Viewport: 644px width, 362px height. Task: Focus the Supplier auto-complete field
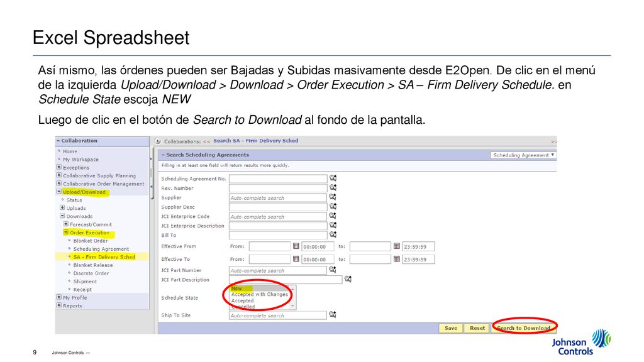(278, 197)
